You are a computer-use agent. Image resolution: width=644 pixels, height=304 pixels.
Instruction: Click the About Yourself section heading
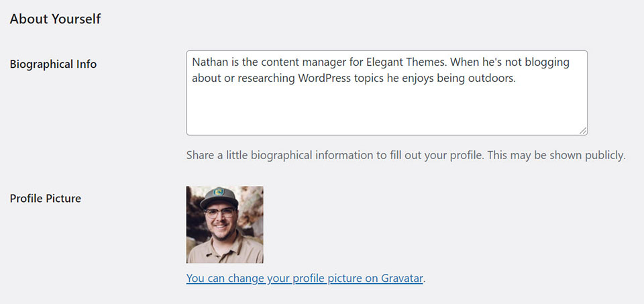point(56,19)
